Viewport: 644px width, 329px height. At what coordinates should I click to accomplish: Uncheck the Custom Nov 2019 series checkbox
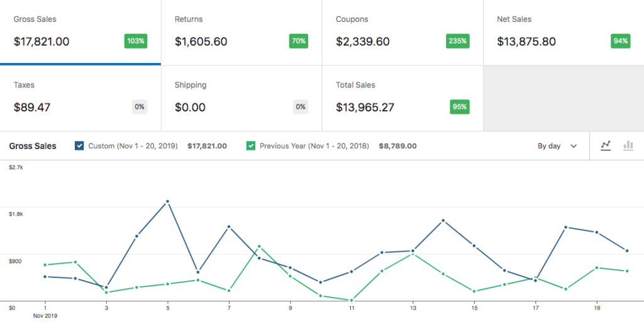pos(80,146)
